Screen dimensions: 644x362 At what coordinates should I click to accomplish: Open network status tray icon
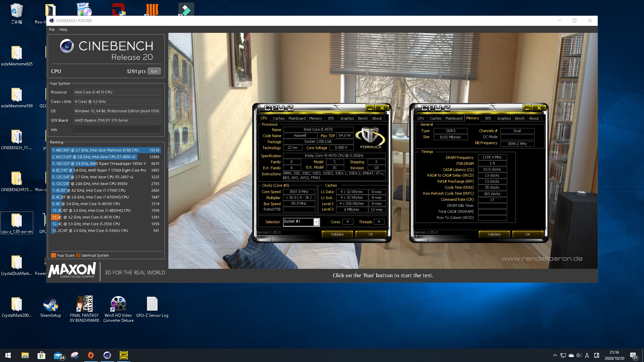(x=563, y=355)
